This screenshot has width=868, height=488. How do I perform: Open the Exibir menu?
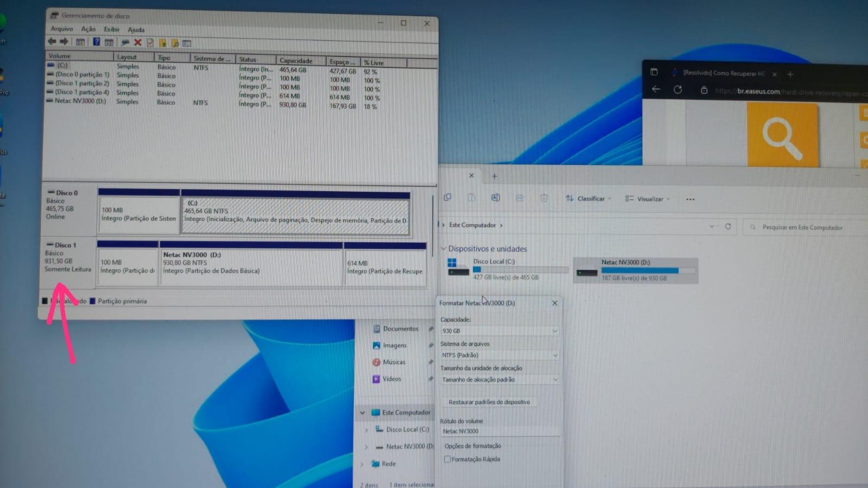(x=112, y=29)
